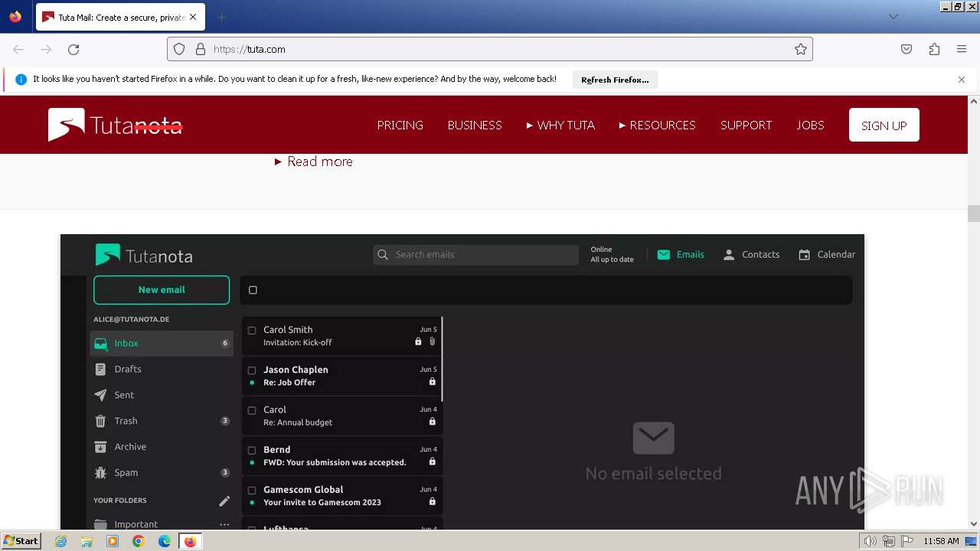Viewport: 980px width, 551px height.
Task: Click the Drafts folder icon
Action: pyautogui.click(x=100, y=369)
